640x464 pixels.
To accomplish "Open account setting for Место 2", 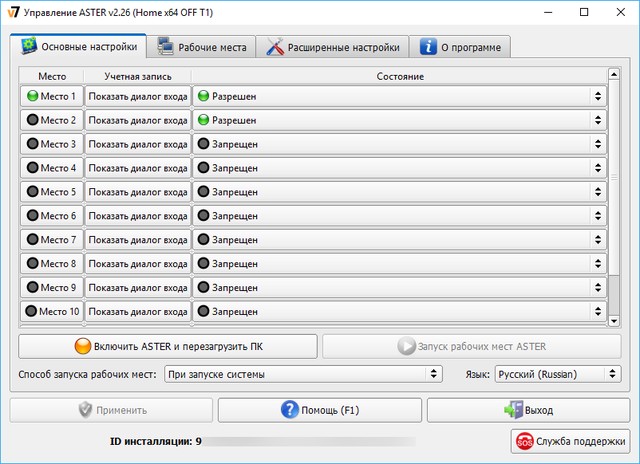I will [x=138, y=120].
